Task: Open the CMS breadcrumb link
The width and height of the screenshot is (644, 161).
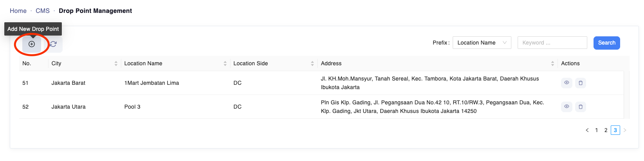Action: [x=43, y=11]
